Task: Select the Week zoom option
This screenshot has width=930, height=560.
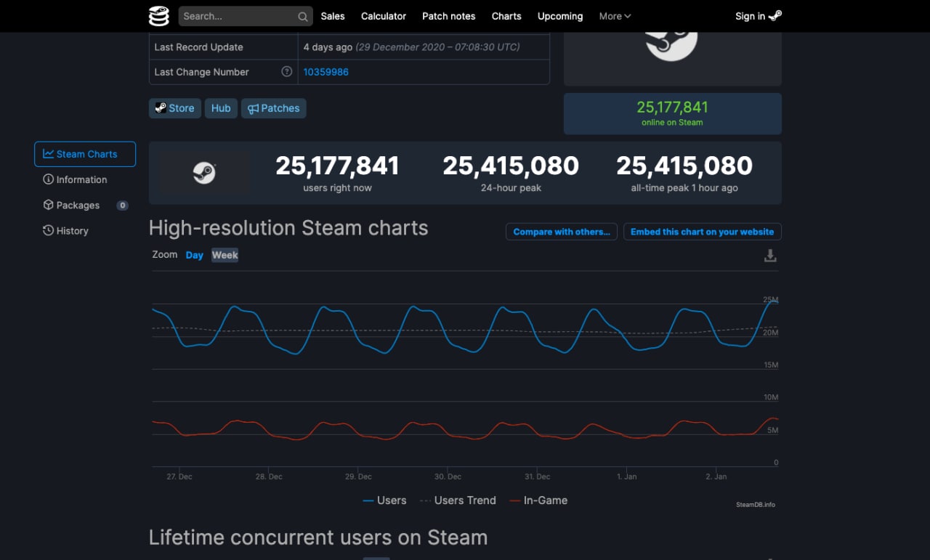Action: (225, 255)
